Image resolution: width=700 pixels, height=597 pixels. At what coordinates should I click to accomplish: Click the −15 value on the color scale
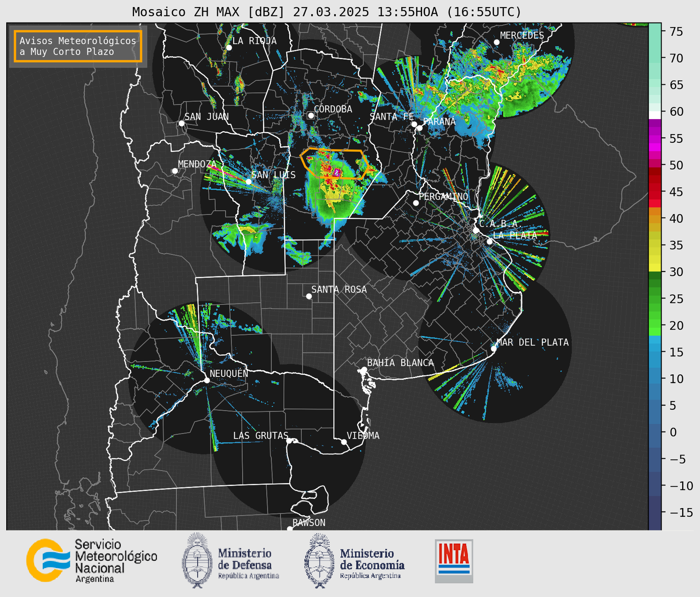tap(681, 512)
